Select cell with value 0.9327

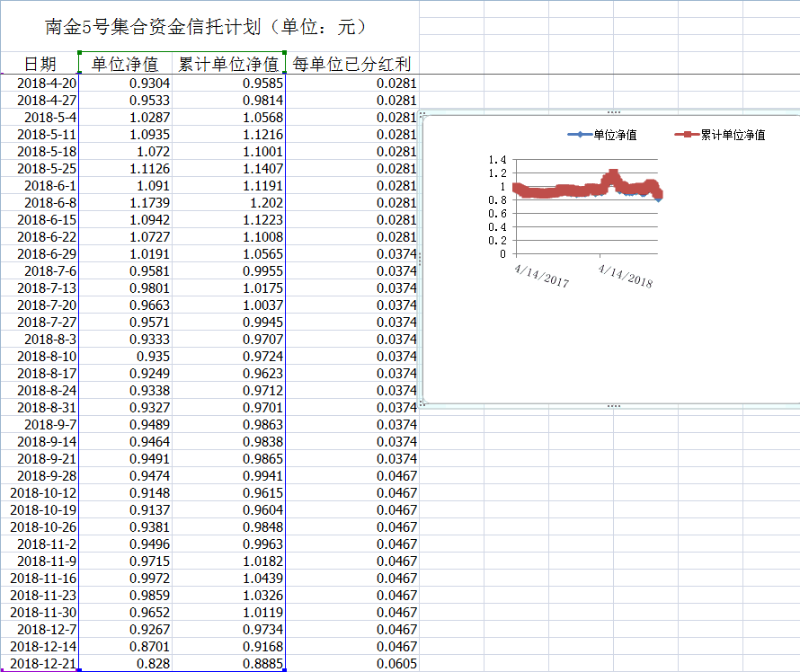[x=126, y=408]
